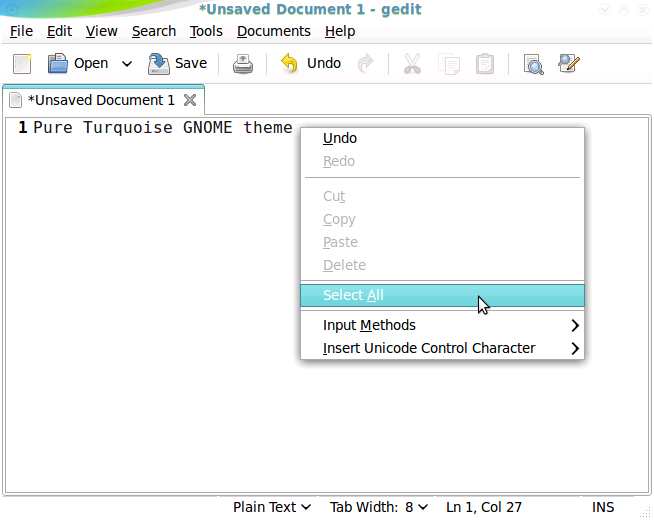The image size is (654, 523).
Task: Choose Undo in the context menu
Action: [x=443, y=138]
